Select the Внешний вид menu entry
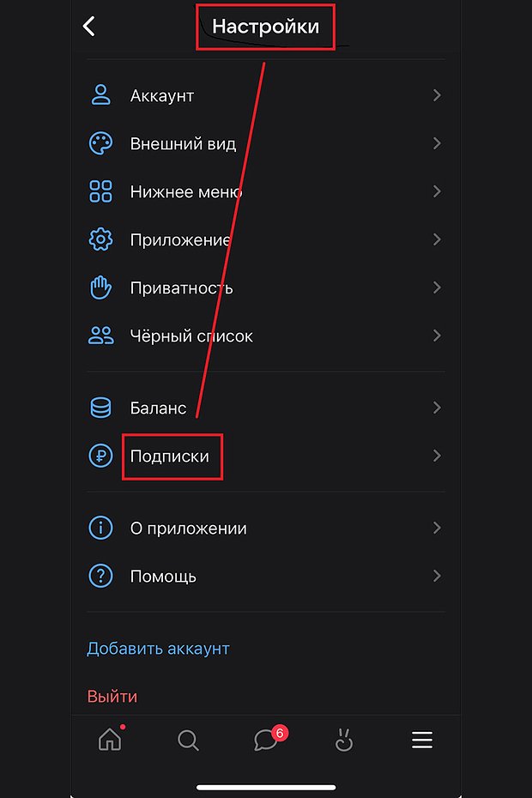The width and height of the screenshot is (532, 798). [266, 143]
